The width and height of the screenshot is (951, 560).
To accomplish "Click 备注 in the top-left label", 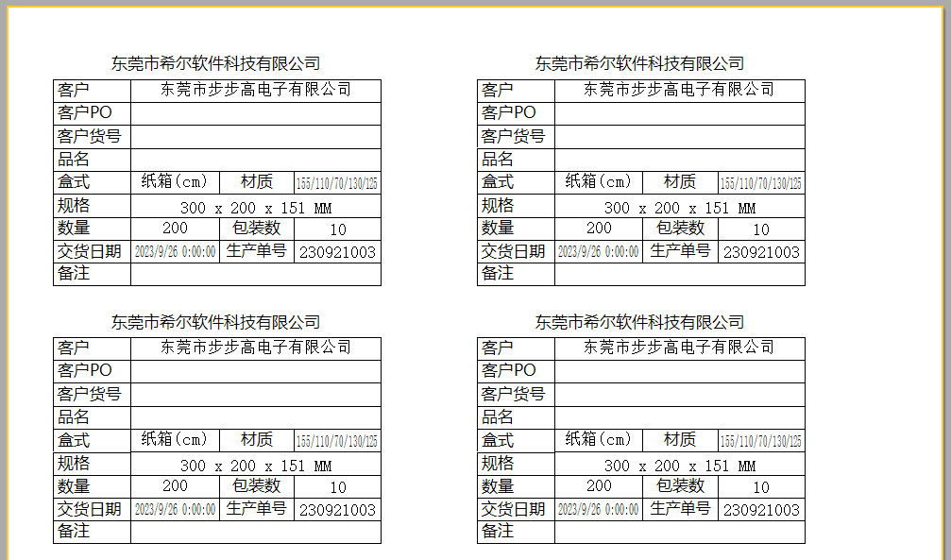I will coord(74,273).
